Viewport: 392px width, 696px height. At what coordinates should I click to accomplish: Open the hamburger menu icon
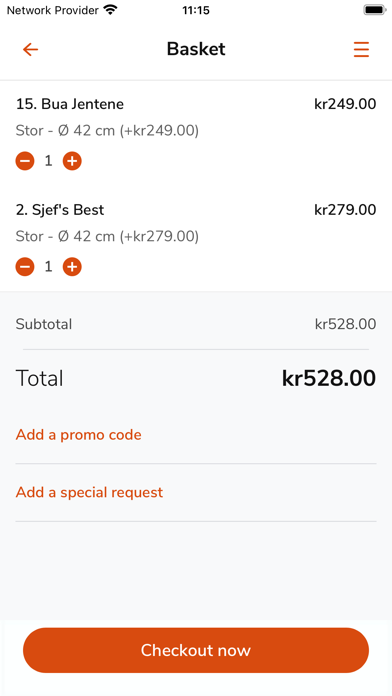361,49
